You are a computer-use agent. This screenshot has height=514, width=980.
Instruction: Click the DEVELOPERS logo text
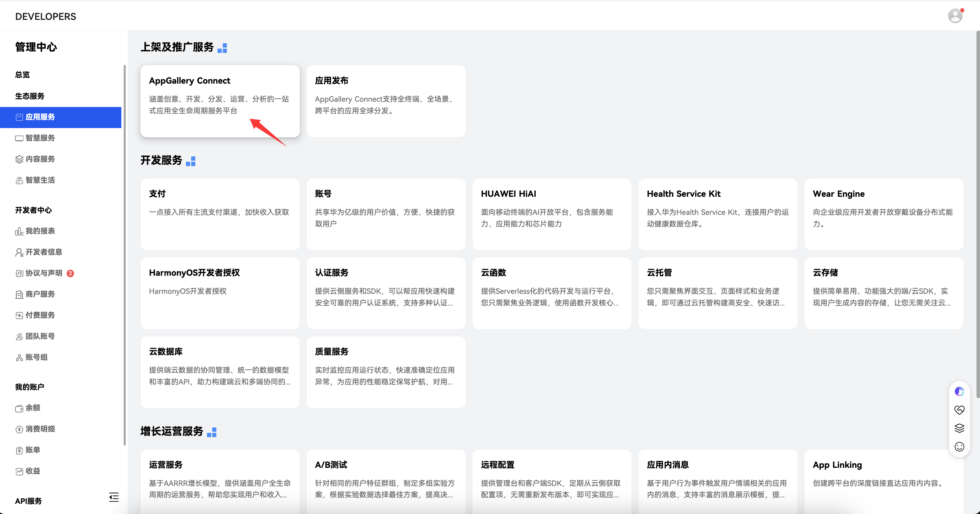pyautogui.click(x=46, y=16)
